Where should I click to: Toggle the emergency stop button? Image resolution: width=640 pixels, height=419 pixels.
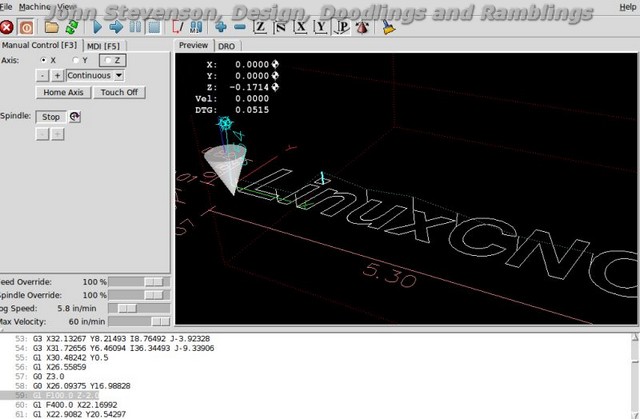point(6,28)
